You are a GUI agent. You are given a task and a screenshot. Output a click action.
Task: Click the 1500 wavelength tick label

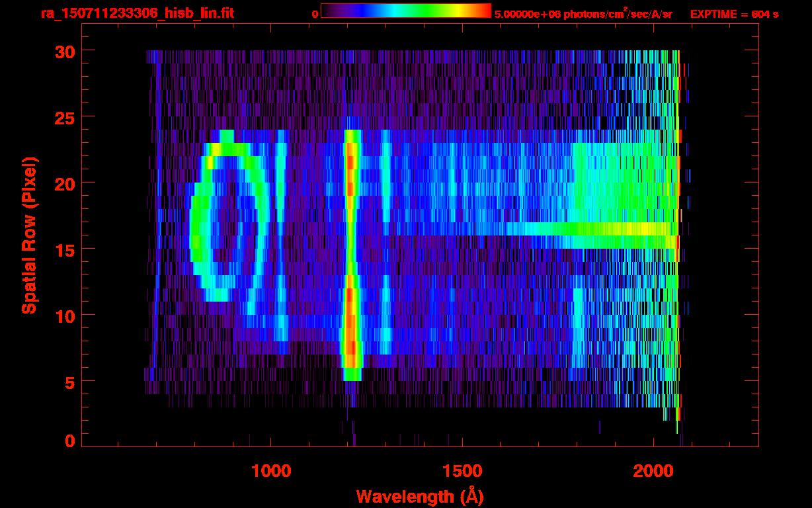462,471
